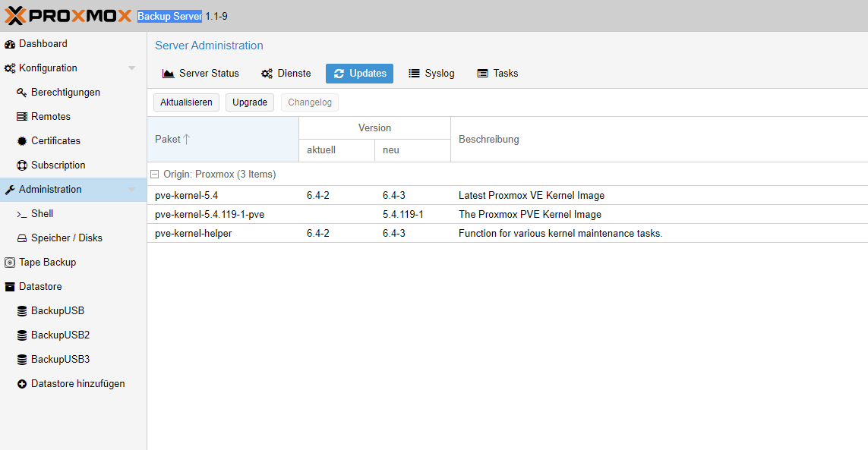The image size is (868, 450).
Task: Select the pve-kernel-5.4.119-1-pve row
Action: pos(507,214)
